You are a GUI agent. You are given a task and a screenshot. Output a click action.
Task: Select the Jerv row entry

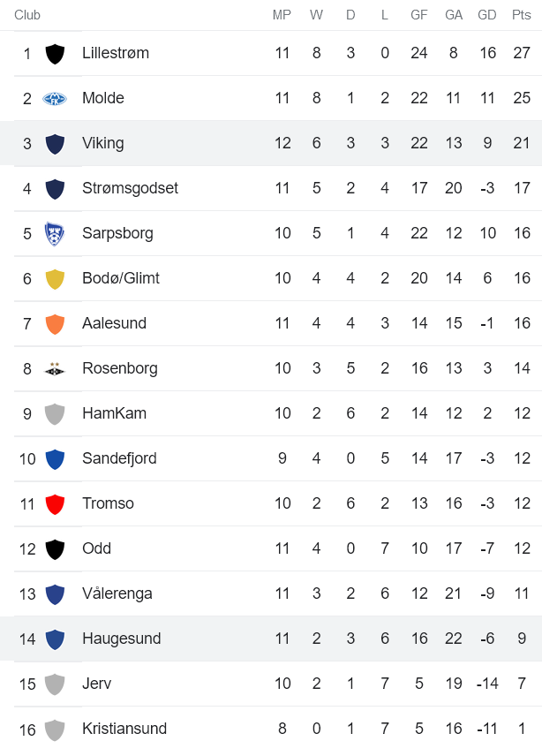coord(97,684)
